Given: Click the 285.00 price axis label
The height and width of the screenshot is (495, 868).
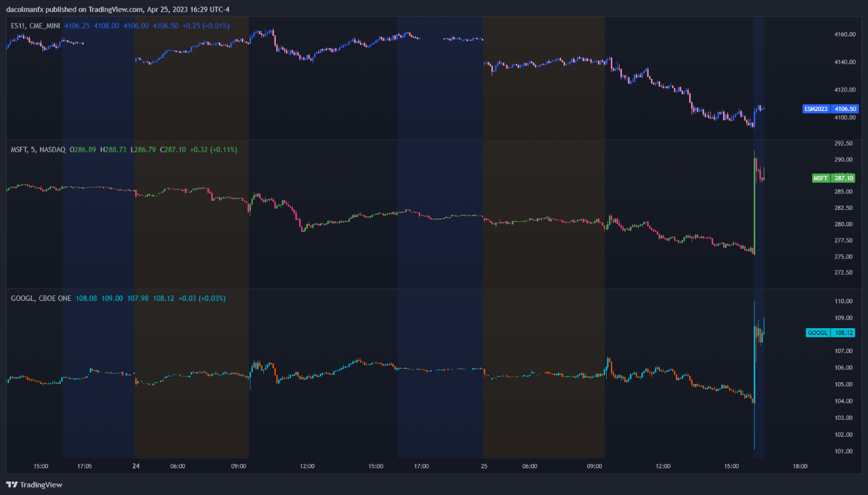Looking at the screenshot, I should [844, 192].
